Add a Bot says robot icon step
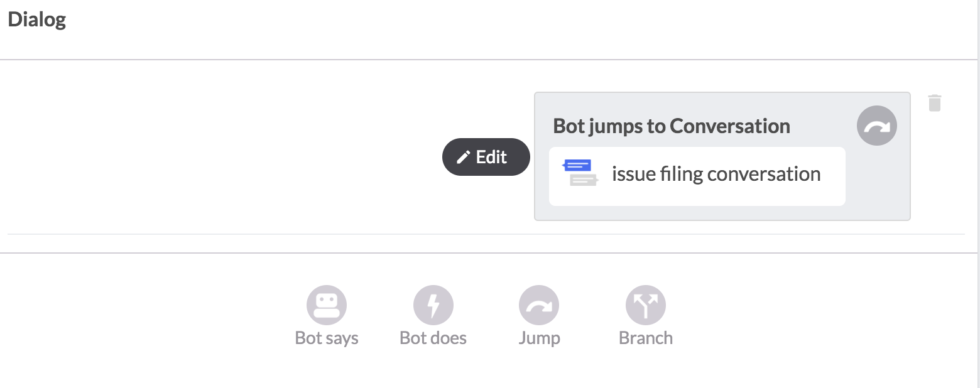Viewport: 980px width, 388px height. [327, 305]
